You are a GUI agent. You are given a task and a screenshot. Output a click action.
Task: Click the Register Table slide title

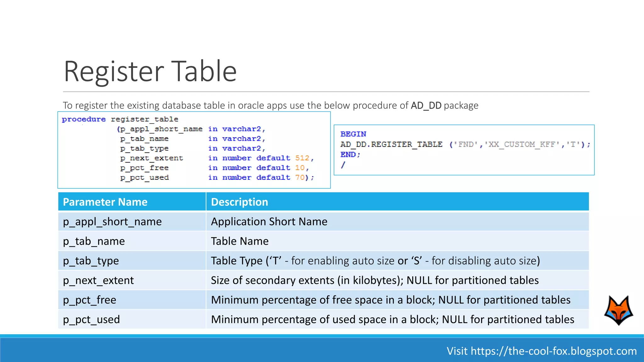150,71
